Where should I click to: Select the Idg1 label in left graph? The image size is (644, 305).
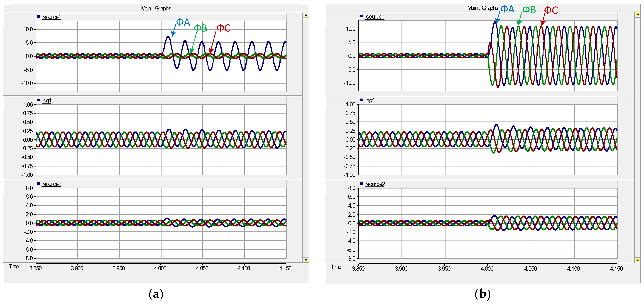point(47,100)
